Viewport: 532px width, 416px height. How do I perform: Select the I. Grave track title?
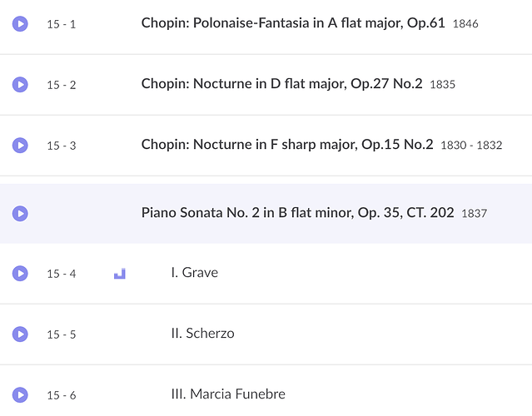[195, 273]
